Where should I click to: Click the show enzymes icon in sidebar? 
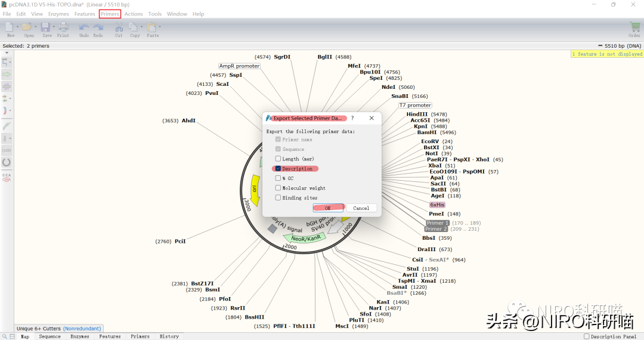(x=7, y=61)
